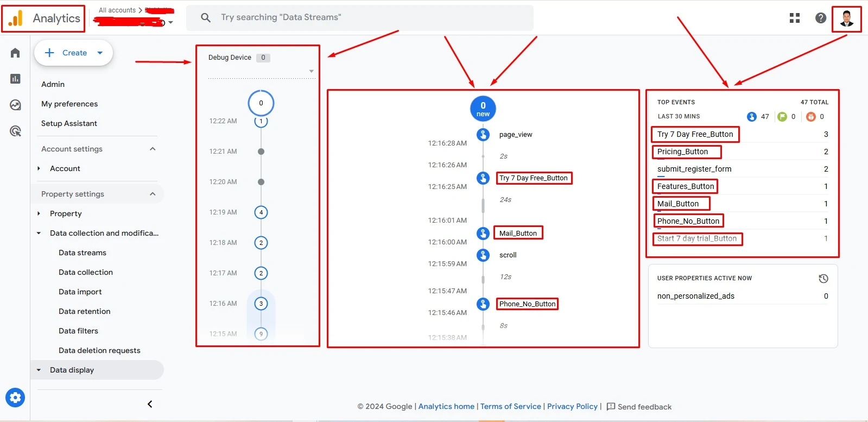Collapse the Data display group
868x422 pixels.
coord(39,370)
